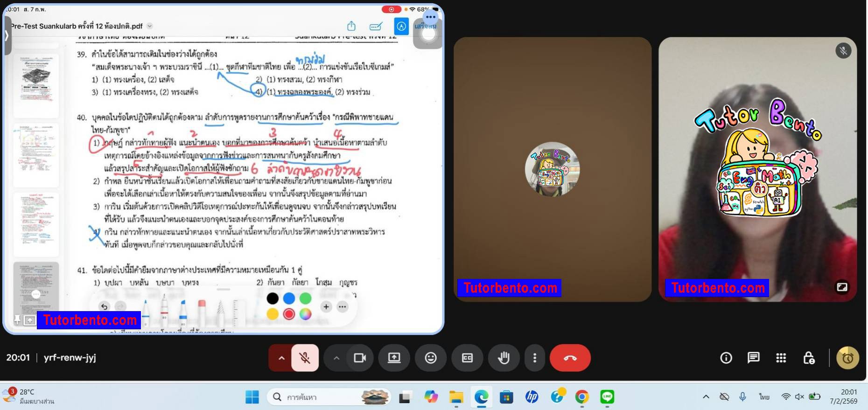Screen dimensions: 868x410
Task: Leave the call with red hang-up button
Action: coord(570,358)
